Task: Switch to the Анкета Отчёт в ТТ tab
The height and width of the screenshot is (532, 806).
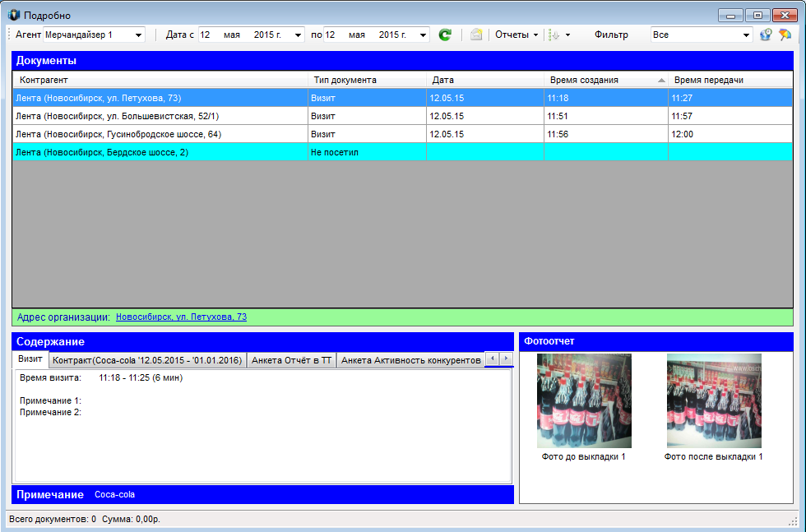Action: point(291,360)
